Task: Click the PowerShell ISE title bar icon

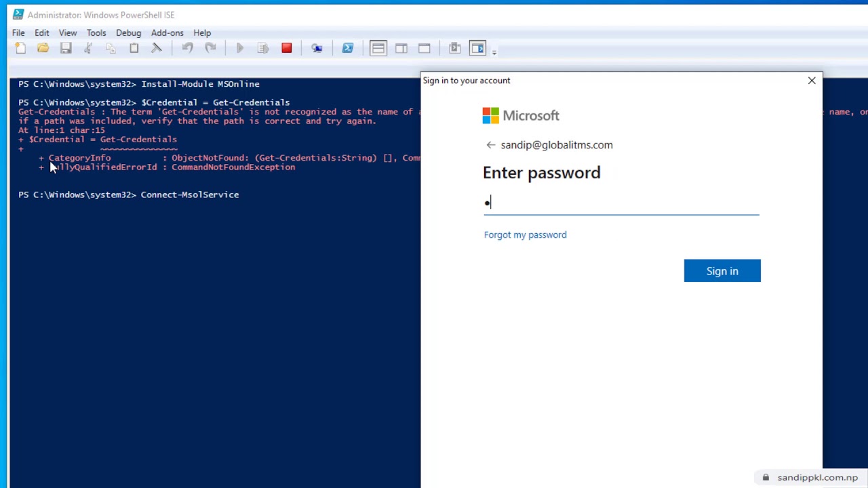Action: click(18, 14)
